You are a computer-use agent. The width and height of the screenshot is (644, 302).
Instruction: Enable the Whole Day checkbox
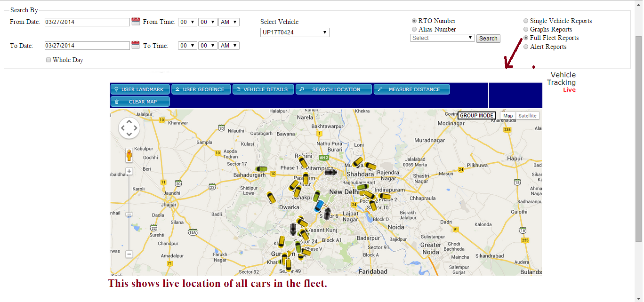[48, 60]
